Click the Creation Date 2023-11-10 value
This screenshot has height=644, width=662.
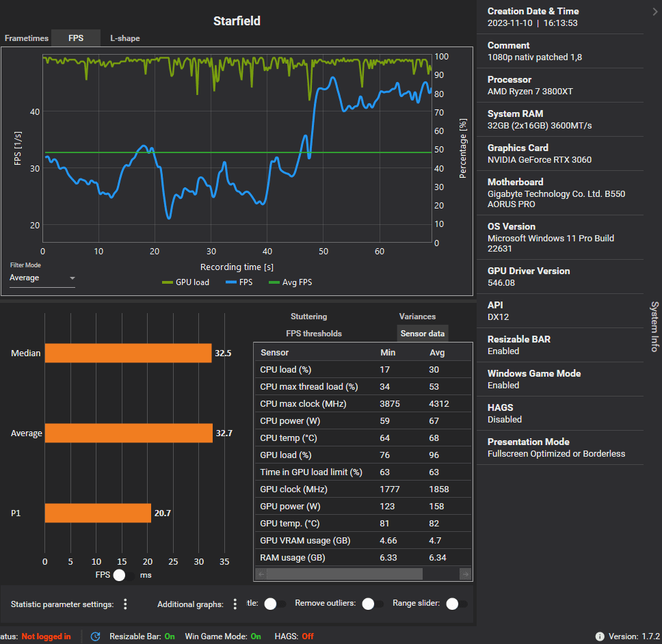[532, 23]
